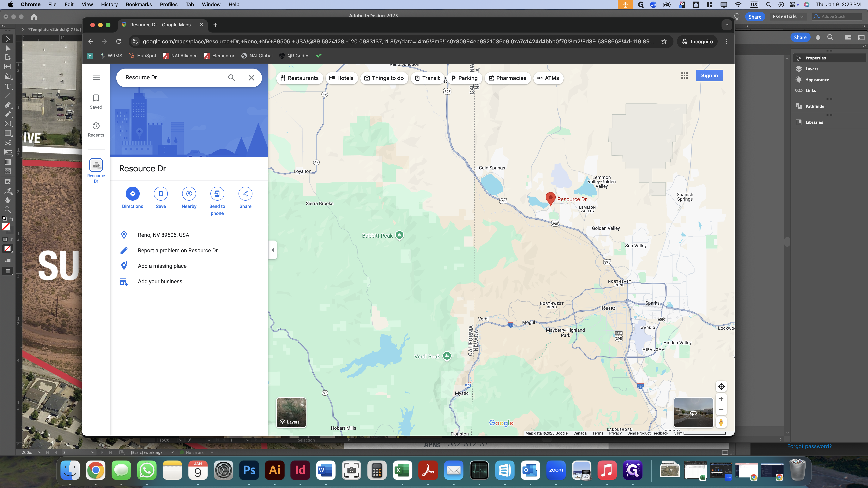Save Resource Dr to your lists
Viewport: 868px width, 488px height.
[x=161, y=194]
